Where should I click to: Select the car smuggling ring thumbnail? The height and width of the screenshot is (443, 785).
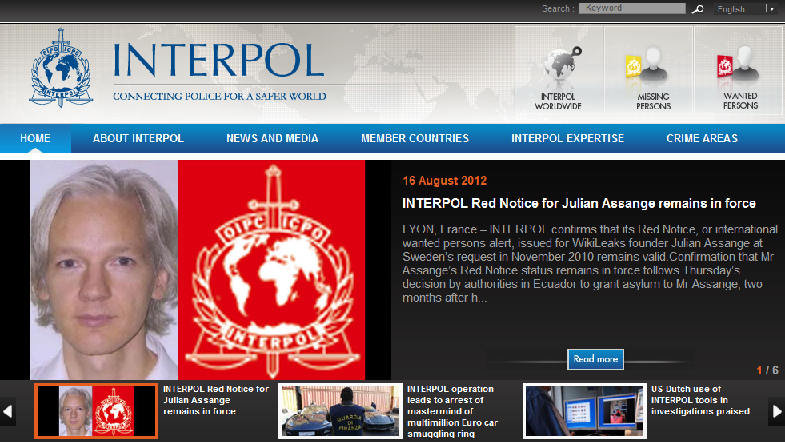pyautogui.click(x=340, y=411)
